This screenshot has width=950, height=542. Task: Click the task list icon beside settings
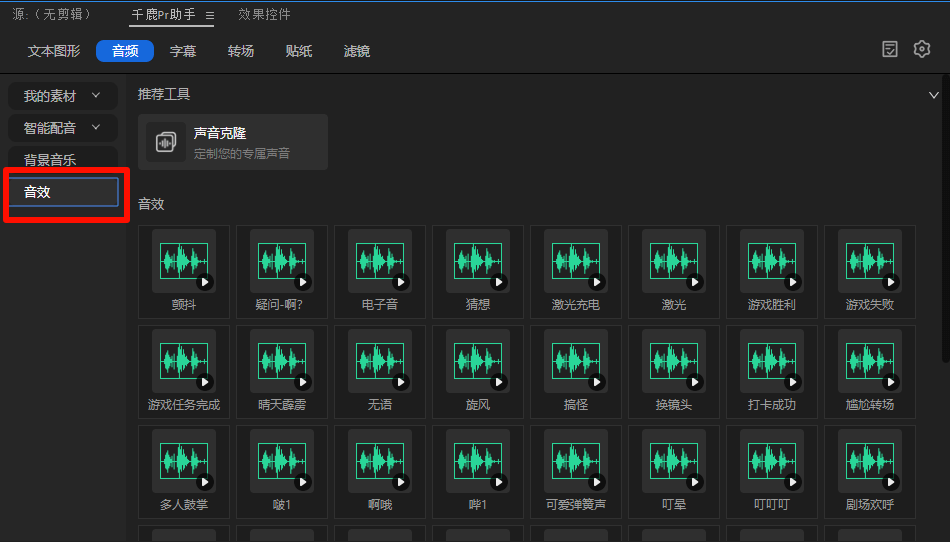pos(890,49)
